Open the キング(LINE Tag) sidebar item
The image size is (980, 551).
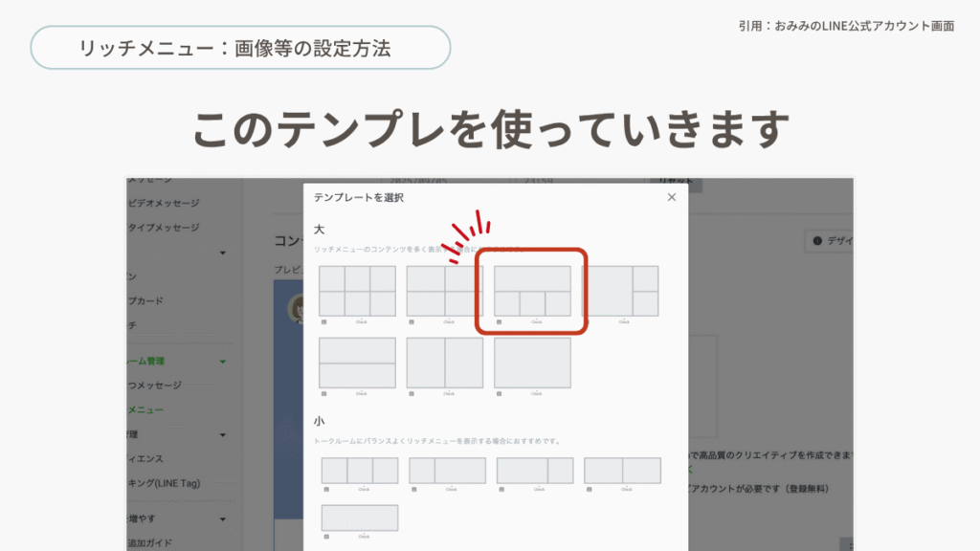pyautogui.click(x=164, y=483)
